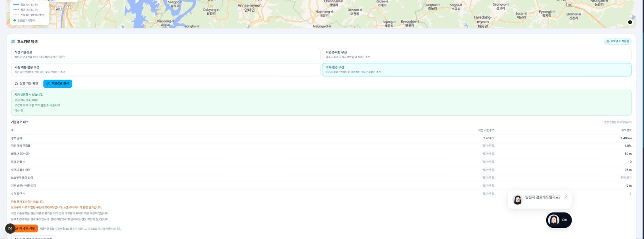Close the 발전지 검토해드릴까요 chat bubble
The width and height of the screenshot is (644, 239).
566,197
